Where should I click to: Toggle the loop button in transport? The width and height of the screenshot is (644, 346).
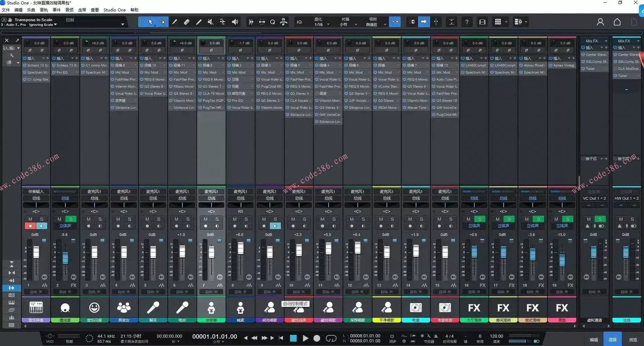point(331,338)
